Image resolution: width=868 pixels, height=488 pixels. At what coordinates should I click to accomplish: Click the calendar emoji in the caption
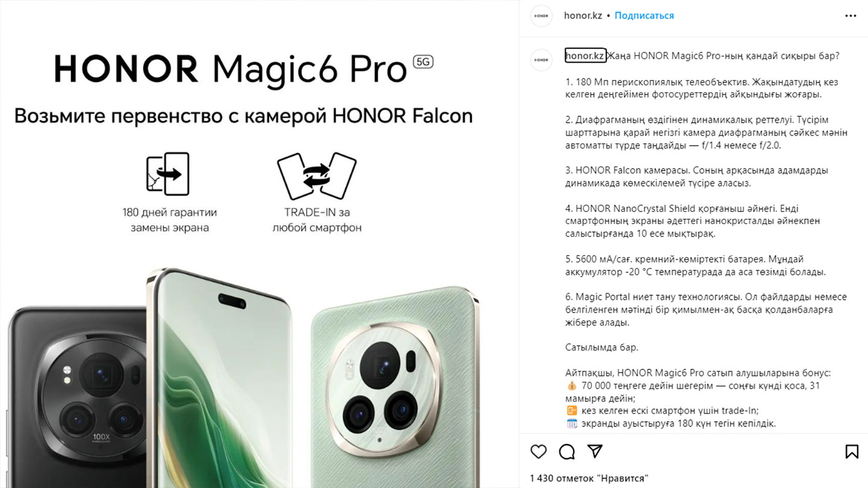(571, 424)
